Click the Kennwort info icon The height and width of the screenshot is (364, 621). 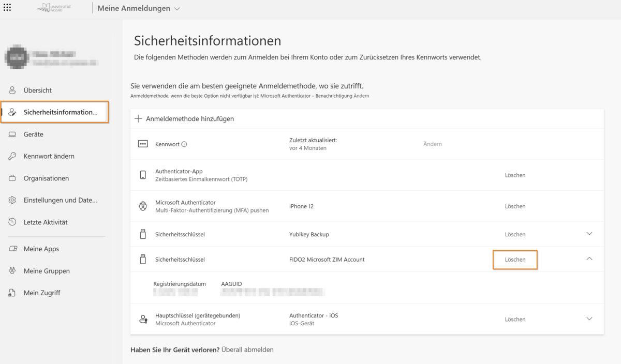tap(184, 144)
